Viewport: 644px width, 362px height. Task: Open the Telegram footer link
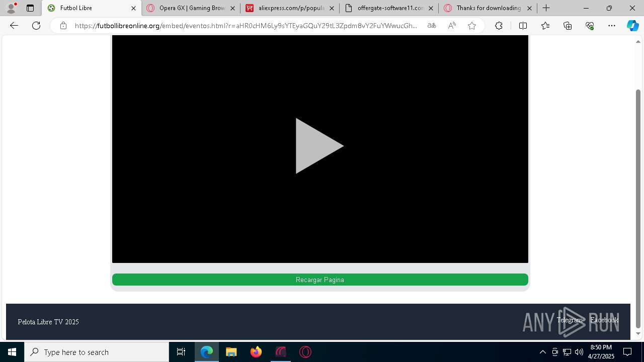[x=570, y=320]
